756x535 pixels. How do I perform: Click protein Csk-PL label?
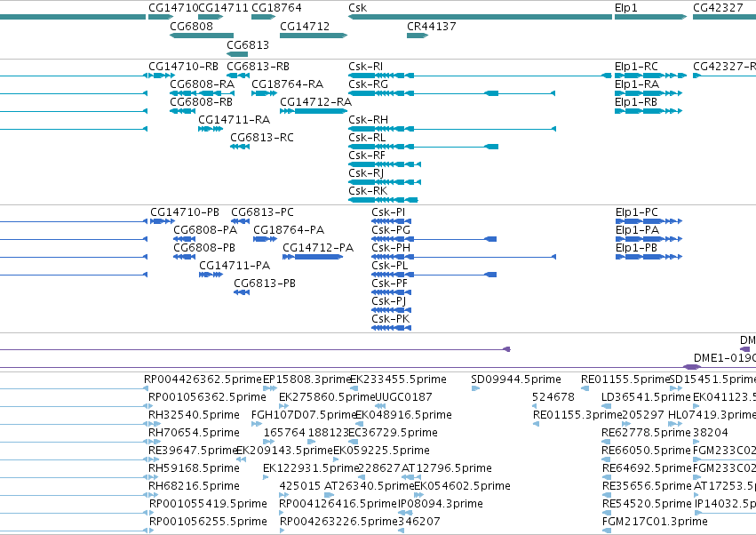(x=390, y=266)
